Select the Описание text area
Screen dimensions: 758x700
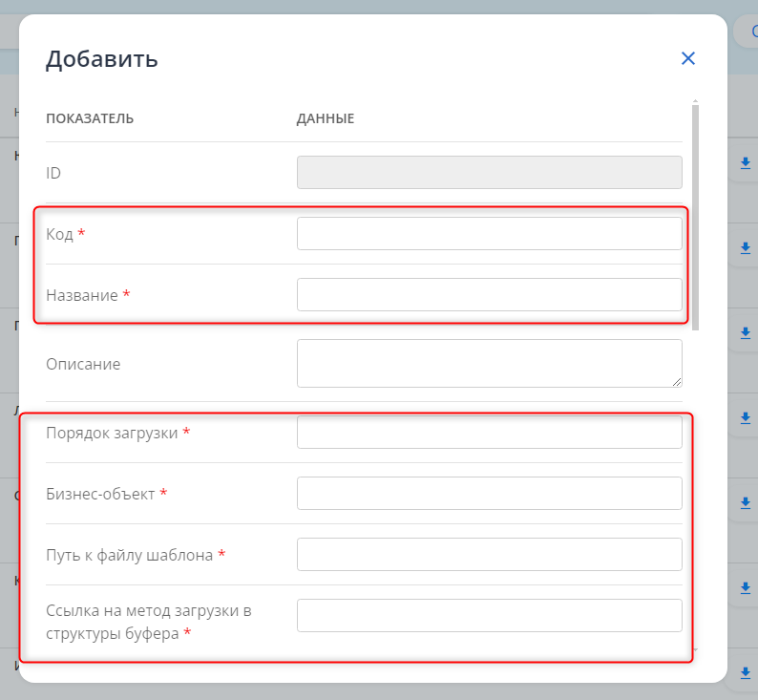coord(489,363)
